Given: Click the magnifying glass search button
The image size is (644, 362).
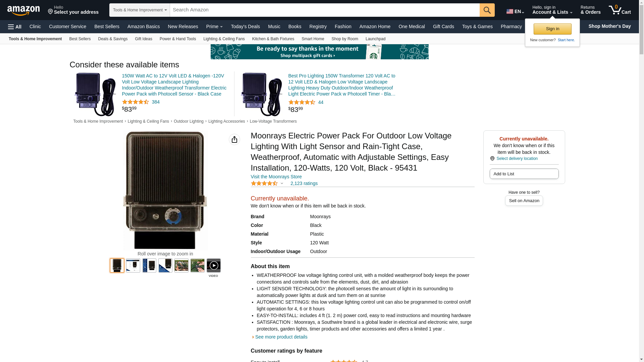Looking at the screenshot, I should (x=487, y=10).
